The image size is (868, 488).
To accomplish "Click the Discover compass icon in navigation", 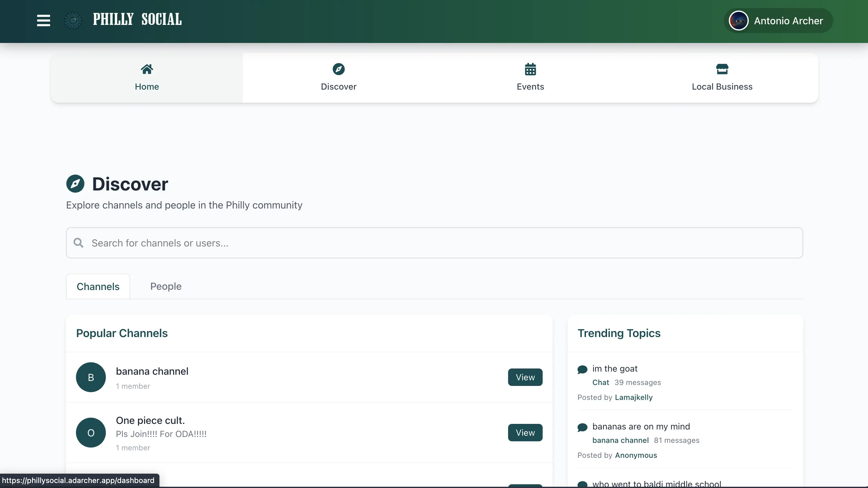I will coord(338,69).
